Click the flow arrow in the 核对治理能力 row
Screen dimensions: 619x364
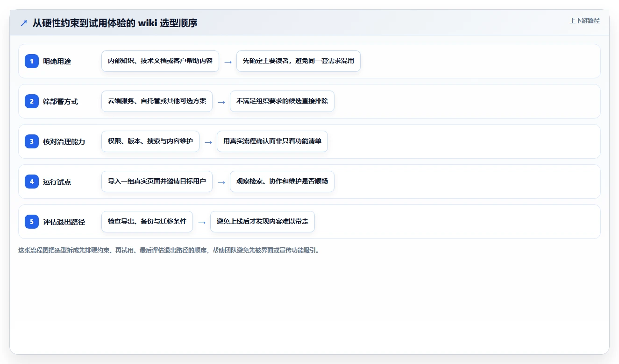tap(208, 142)
